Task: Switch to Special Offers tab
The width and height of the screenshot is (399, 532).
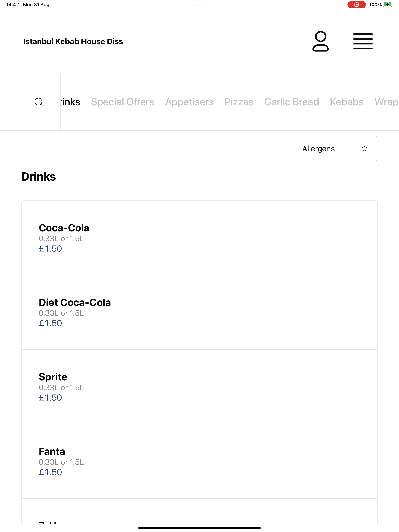Action: pyautogui.click(x=123, y=102)
